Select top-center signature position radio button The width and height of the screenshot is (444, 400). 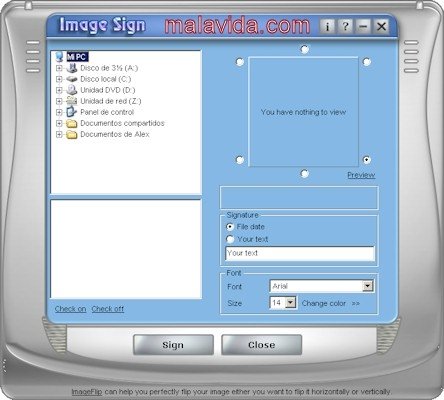pyautogui.click(x=304, y=49)
